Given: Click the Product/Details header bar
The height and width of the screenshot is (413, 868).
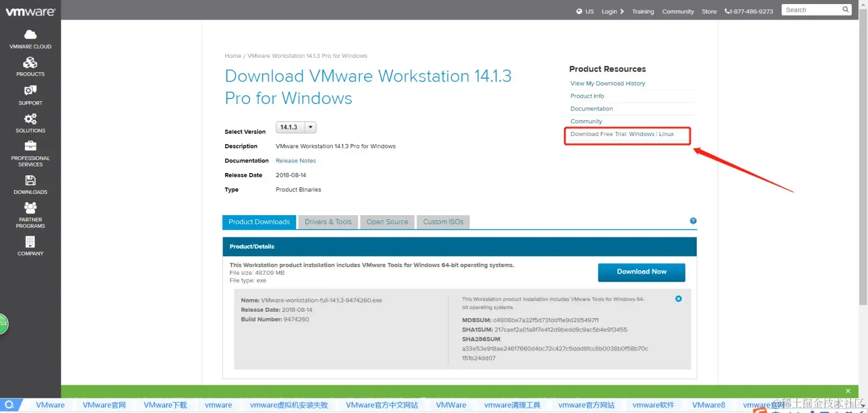Looking at the screenshot, I should point(459,246).
